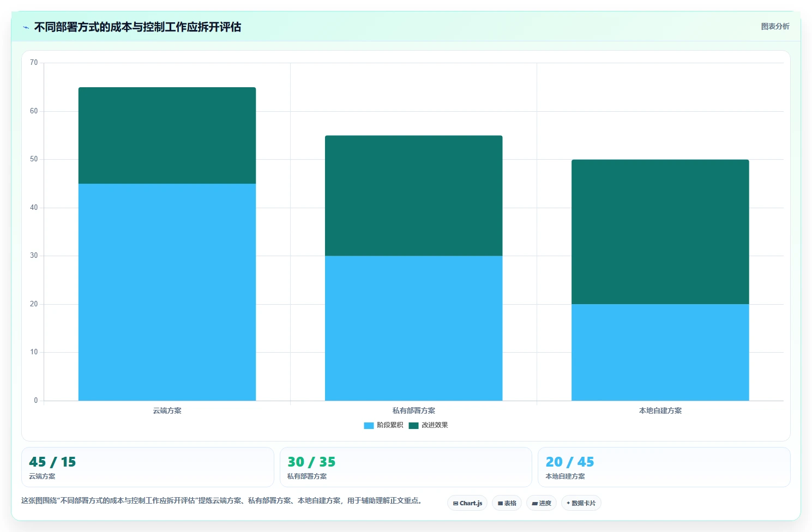The image size is (812, 532).
Task: Click 云端方案 caption in the stat card
Action: tap(42, 476)
